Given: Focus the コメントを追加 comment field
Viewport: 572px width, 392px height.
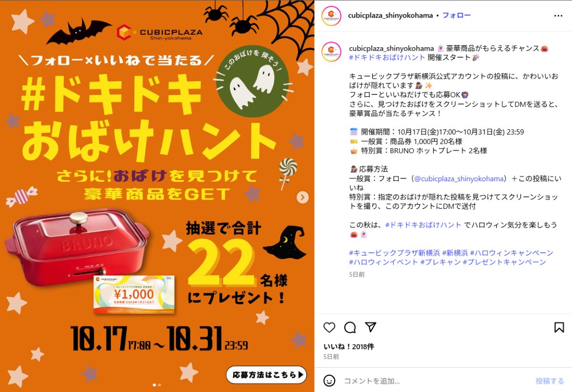Looking at the screenshot, I should 436,381.
